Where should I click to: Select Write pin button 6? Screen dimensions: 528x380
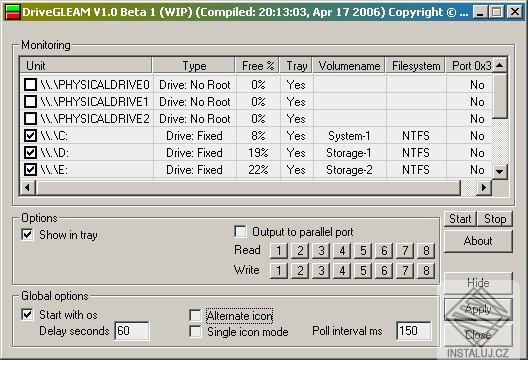[384, 271]
